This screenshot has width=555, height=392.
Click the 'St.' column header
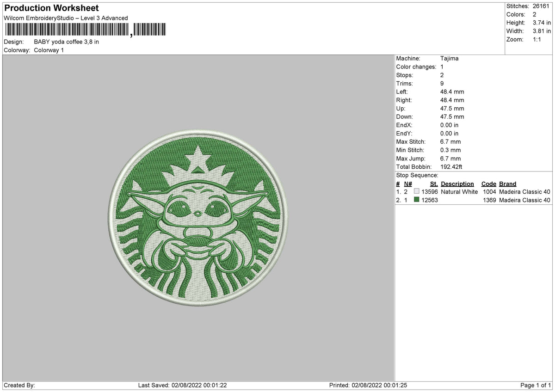pyautogui.click(x=434, y=184)
